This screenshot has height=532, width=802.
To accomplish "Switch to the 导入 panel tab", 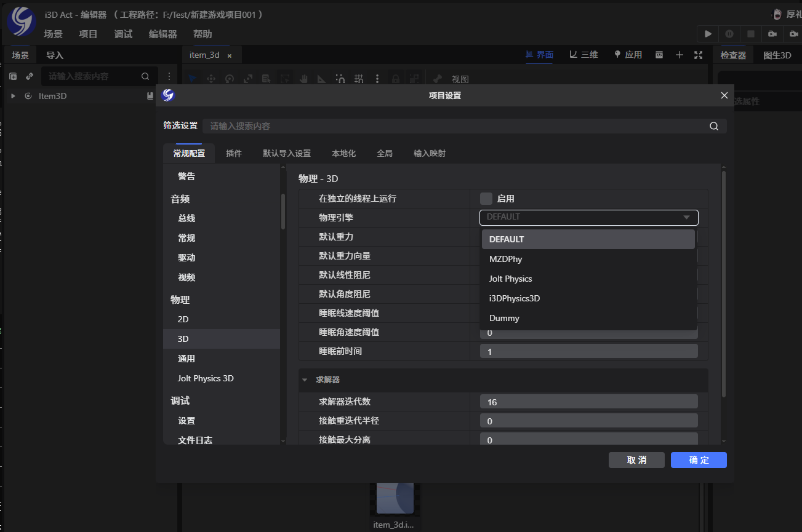I will pyautogui.click(x=55, y=55).
